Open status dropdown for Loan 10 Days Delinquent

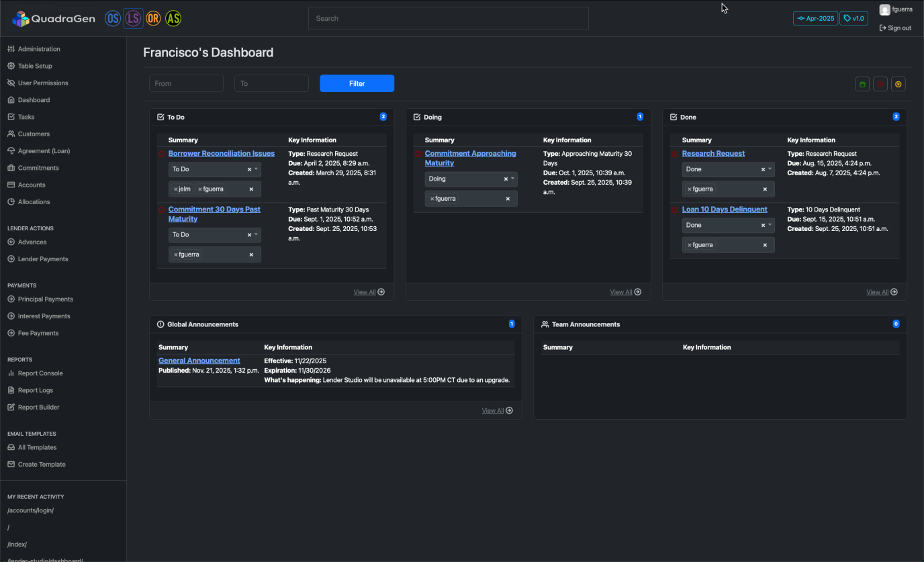pos(770,225)
